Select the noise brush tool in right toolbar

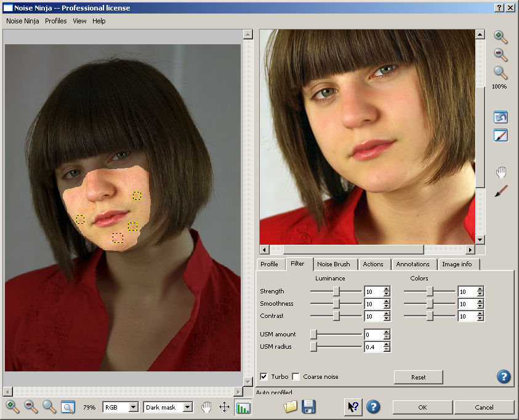coord(501,191)
